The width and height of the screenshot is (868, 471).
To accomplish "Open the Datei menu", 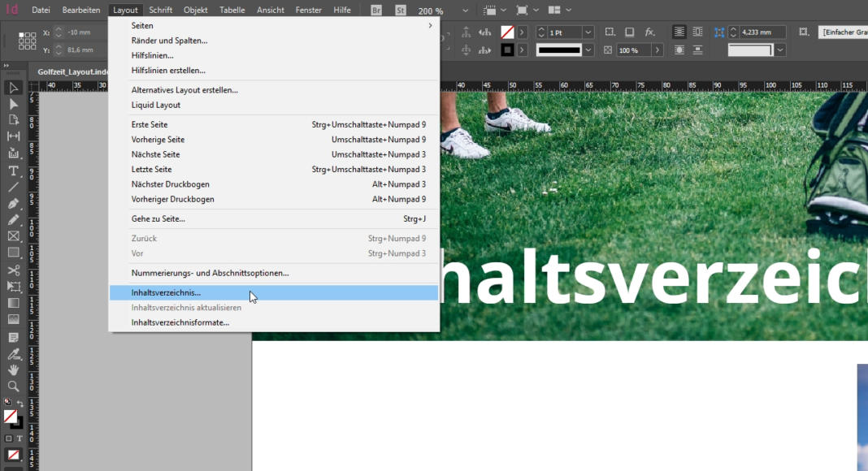I will [x=41, y=10].
